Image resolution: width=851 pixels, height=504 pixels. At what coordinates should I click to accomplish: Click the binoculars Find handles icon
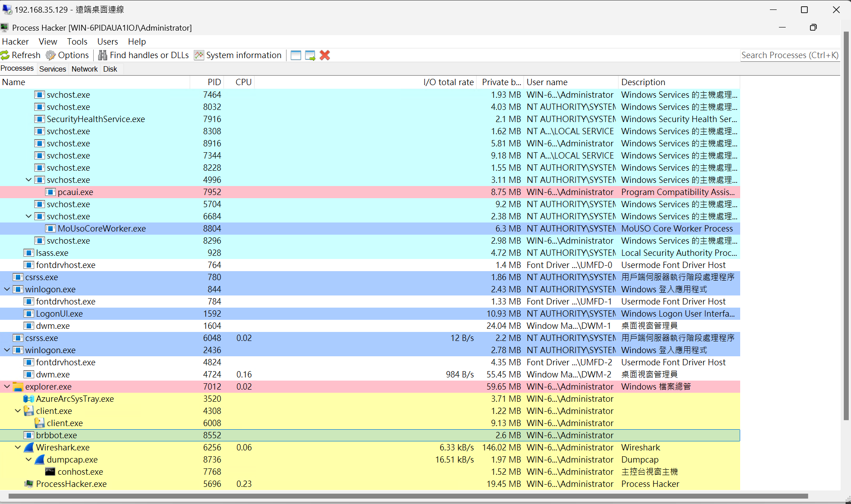pos(103,55)
